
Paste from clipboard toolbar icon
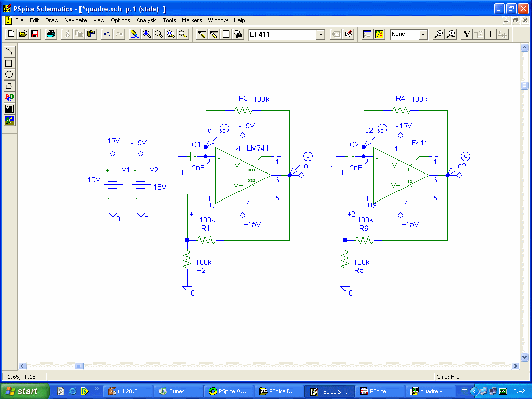91,34
